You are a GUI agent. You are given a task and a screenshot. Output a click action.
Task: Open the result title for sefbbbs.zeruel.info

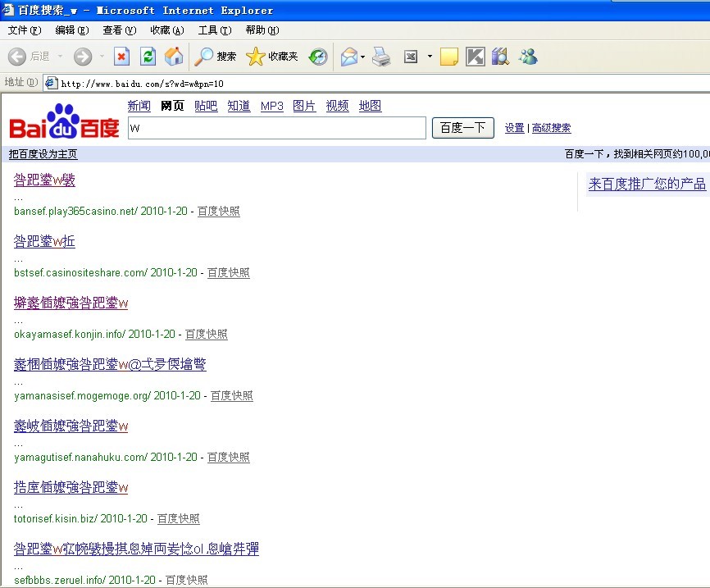[x=136, y=549]
